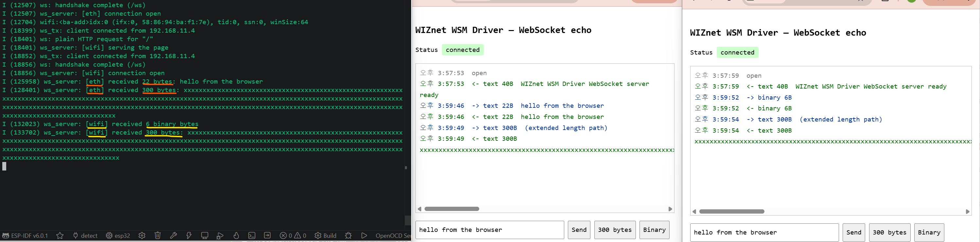Click the terminal line "[wifi] serving the page"
The image size is (980, 242).
(x=85, y=48)
